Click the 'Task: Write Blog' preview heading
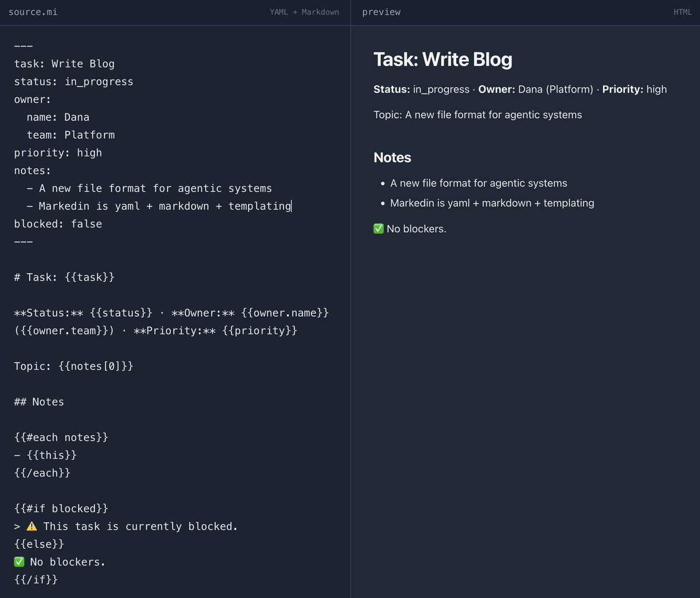 tap(443, 59)
